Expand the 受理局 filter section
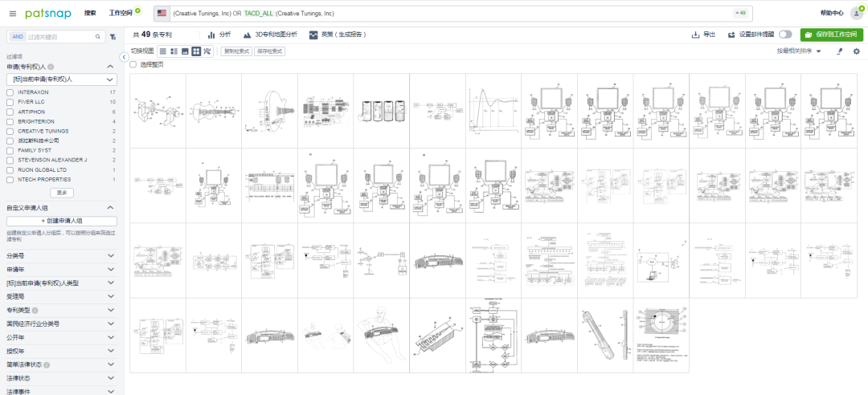Image resolution: width=868 pixels, height=395 pixels. [x=110, y=296]
